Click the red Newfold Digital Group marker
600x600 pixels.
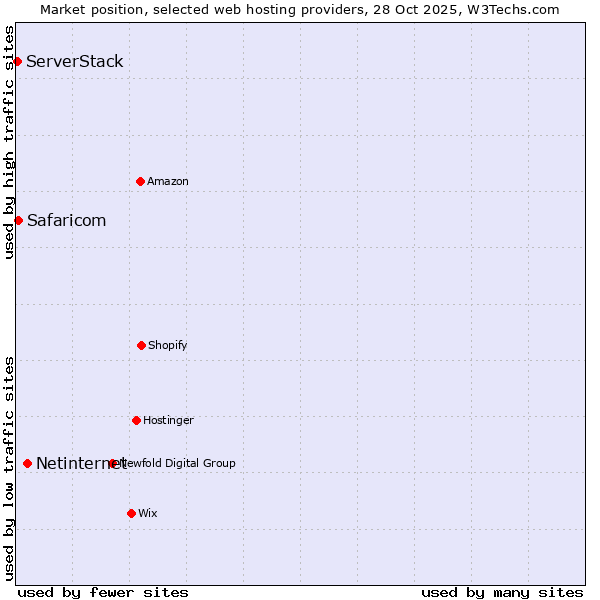(x=112, y=463)
